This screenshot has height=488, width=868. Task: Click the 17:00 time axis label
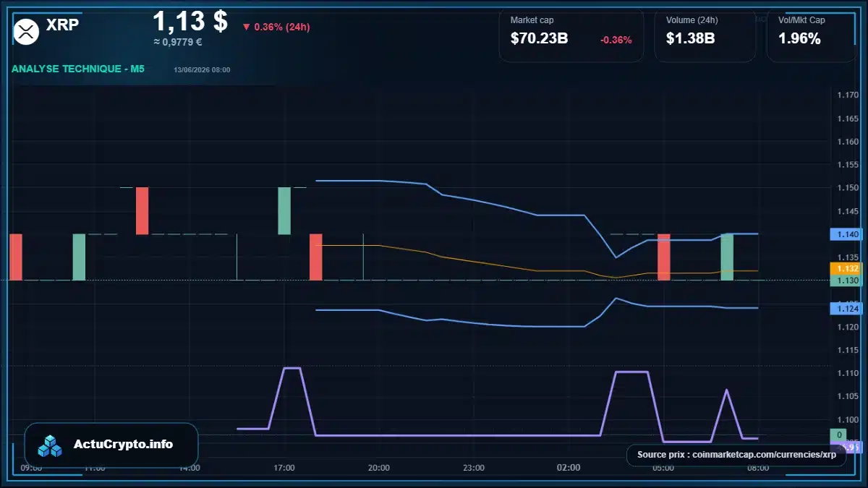pos(284,468)
